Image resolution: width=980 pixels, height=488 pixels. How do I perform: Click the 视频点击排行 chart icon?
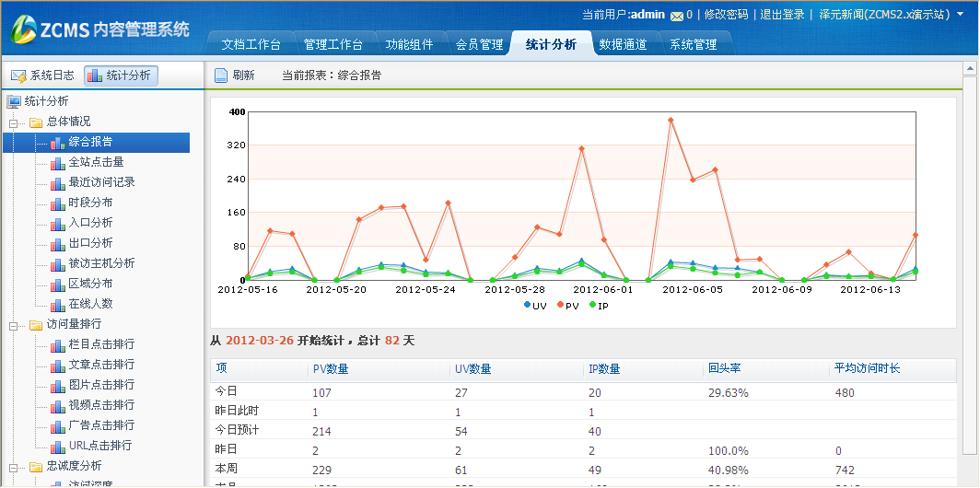58,405
